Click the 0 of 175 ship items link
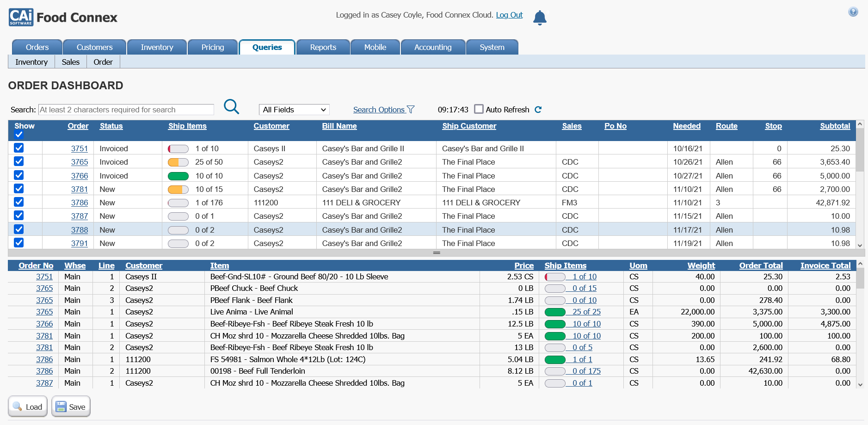This screenshot has width=868, height=425. 586,371
